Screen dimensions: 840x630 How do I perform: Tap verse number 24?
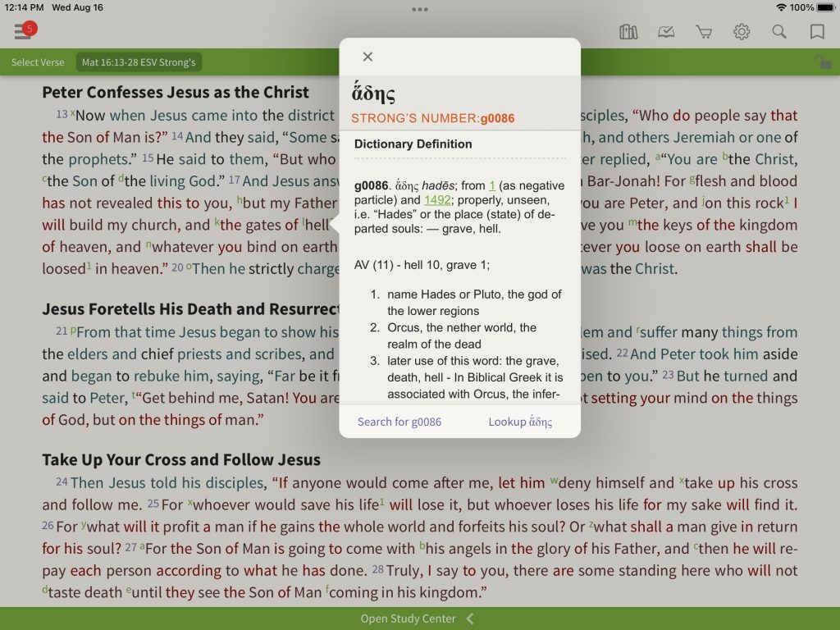(x=62, y=482)
